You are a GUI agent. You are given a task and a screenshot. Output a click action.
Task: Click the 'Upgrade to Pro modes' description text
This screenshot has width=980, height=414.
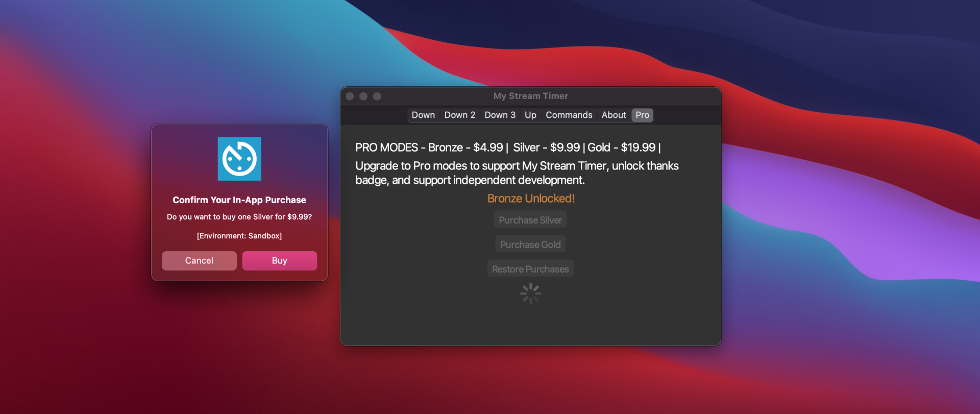click(517, 173)
